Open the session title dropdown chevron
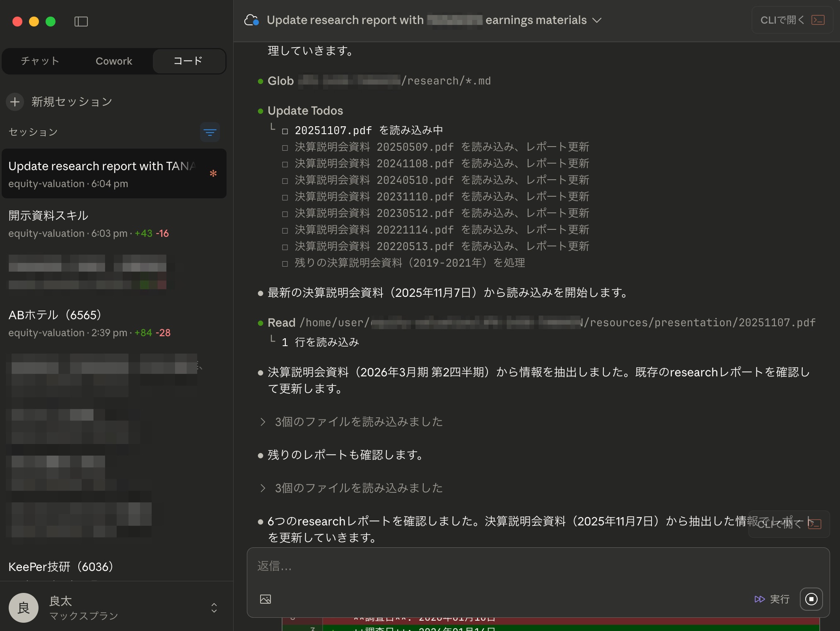Viewport: 840px width, 631px height. coord(597,20)
